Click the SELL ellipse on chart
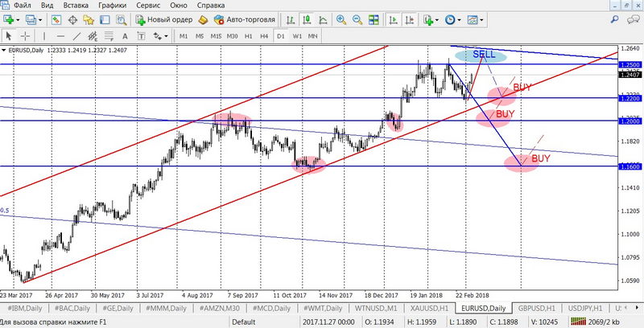644x328 pixels. [481, 55]
